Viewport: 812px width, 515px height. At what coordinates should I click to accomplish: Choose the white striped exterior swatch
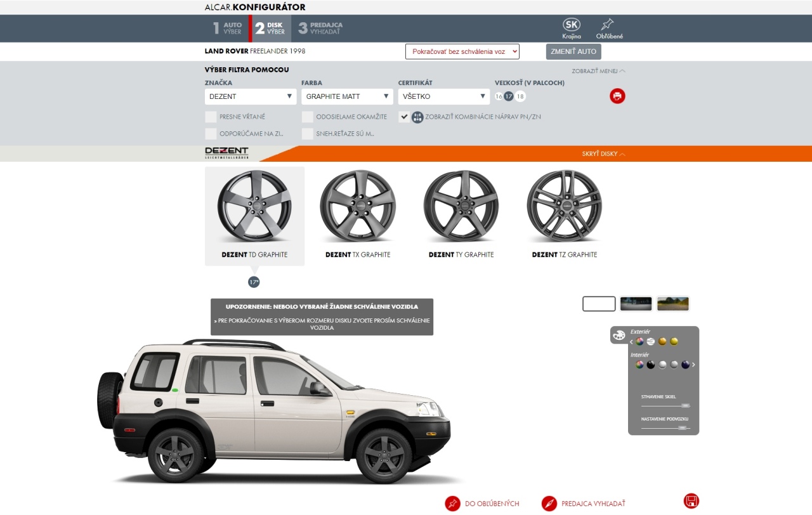pos(651,342)
